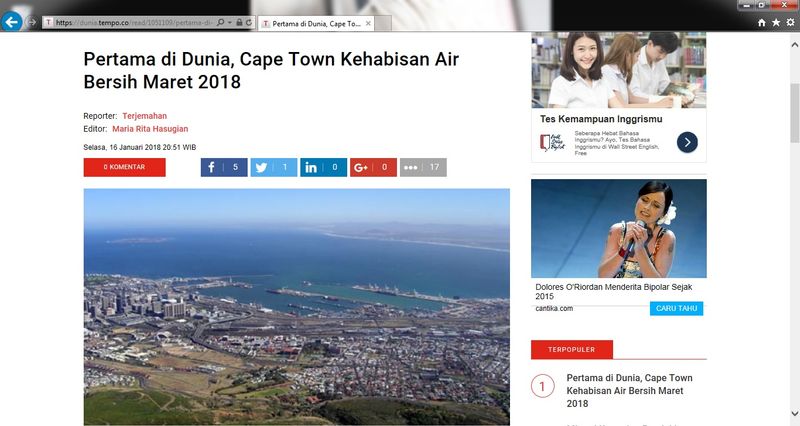Open Favorites star icon
This screenshot has width=800, height=426.
coord(776,22)
